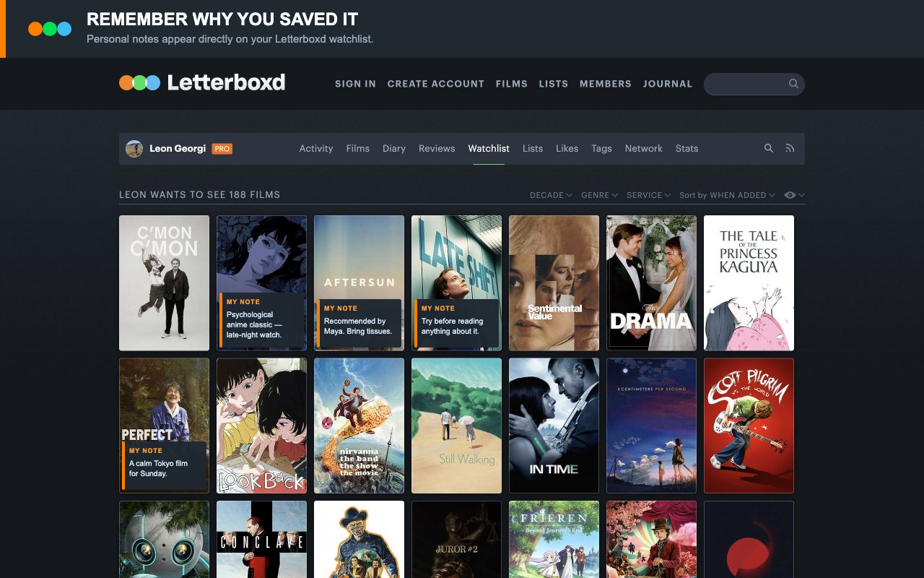This screenshot has height=578, width=924.
Task: Open LISTS in the main navigation
Action: pos(553,84)
